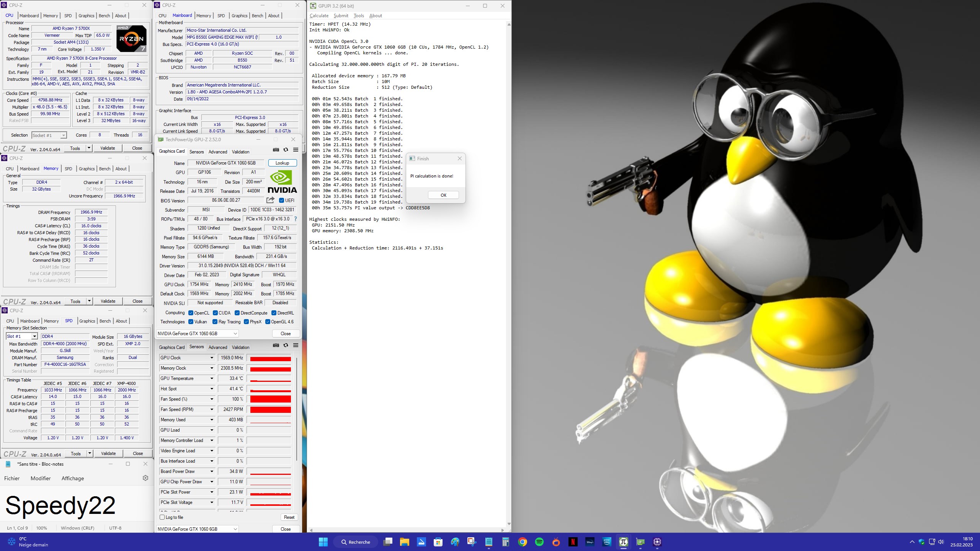Open Microsoft Store taskbar icon
Viewport: 980px width, 551px height.
click(438, 542)
